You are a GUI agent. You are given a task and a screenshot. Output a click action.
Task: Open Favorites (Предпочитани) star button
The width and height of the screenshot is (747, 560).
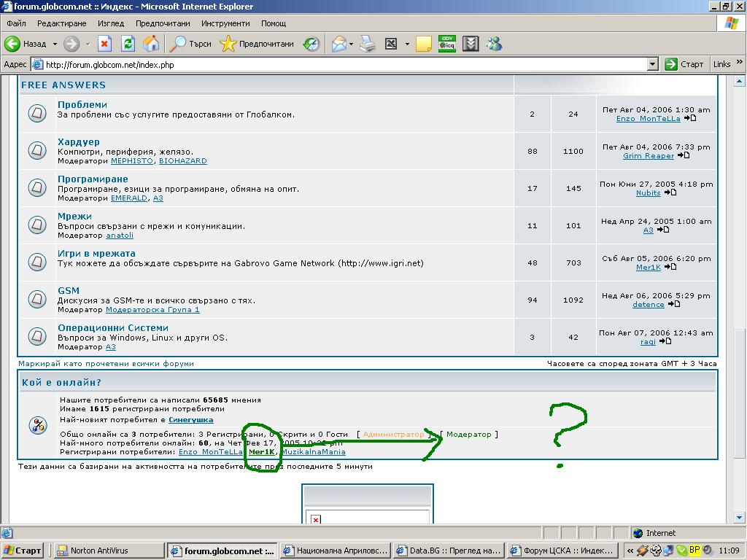[257, 44]
